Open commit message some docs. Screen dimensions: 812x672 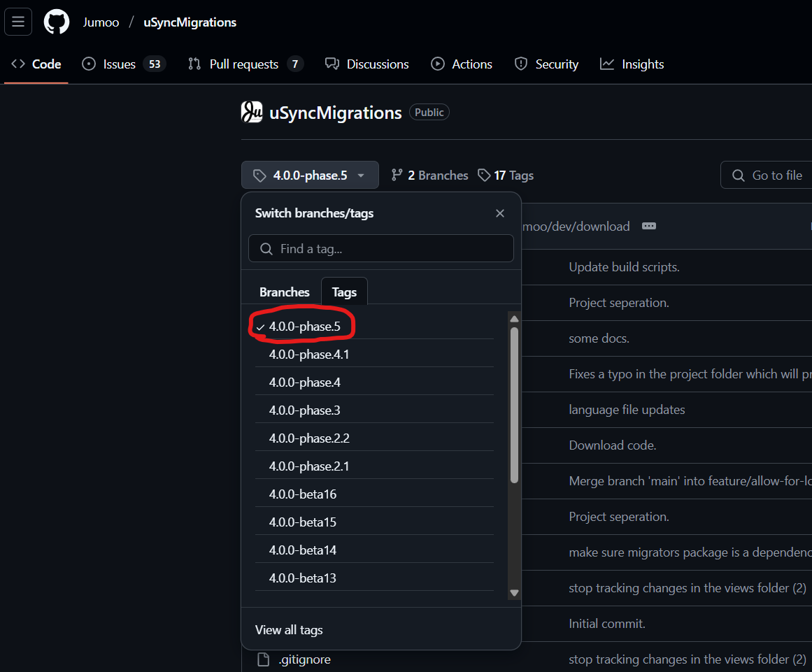599,338
